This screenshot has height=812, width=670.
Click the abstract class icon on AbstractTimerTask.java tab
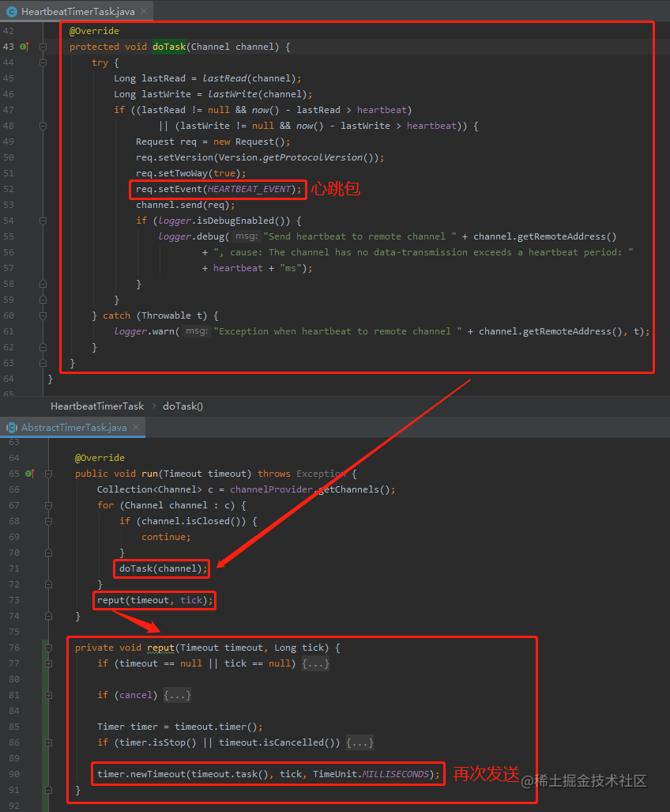[x=11, y=427]
